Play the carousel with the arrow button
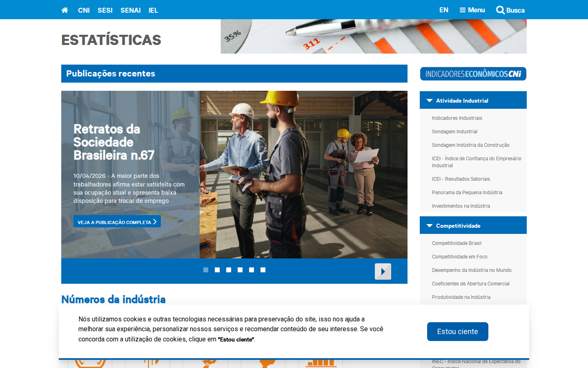 pos(383,272)
